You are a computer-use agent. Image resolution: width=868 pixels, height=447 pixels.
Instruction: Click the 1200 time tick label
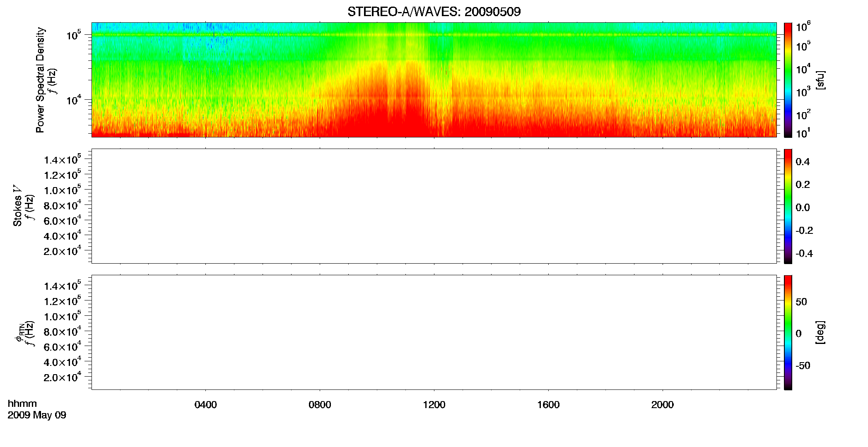pos(434,405)
